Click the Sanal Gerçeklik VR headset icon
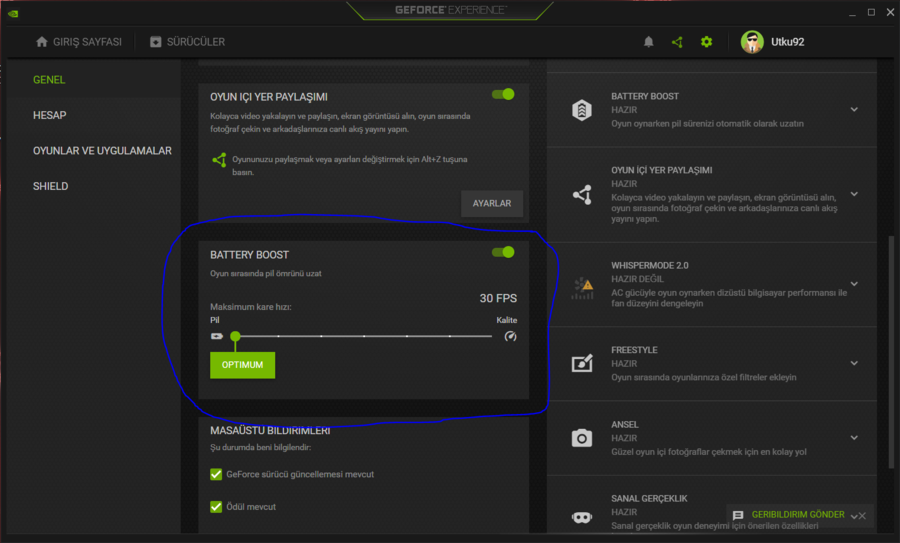This screenshot has height=543, width=900. click(581, 518)
